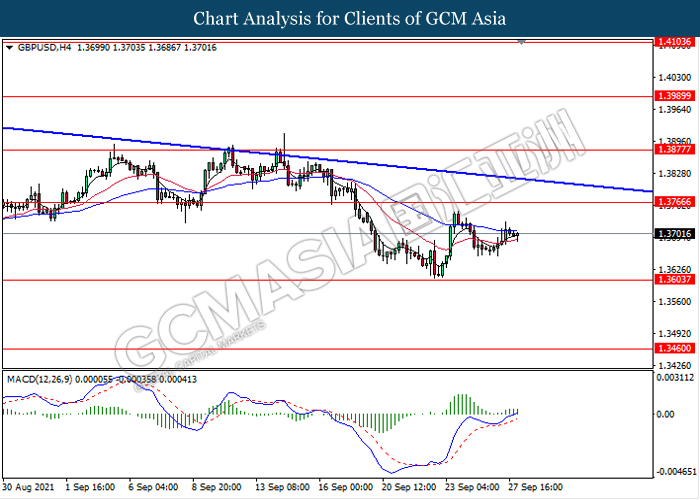Click the 16 Sep 00:00 time label

[346, 487]
